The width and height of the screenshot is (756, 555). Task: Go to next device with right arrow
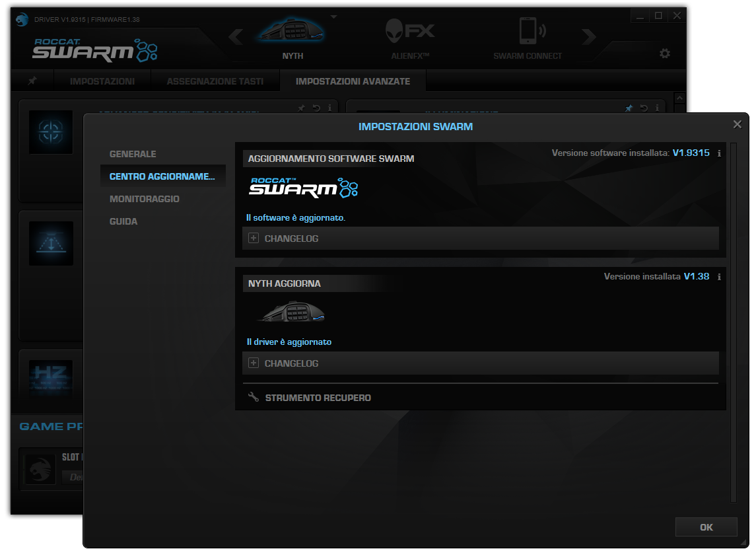tap(588, 37)
